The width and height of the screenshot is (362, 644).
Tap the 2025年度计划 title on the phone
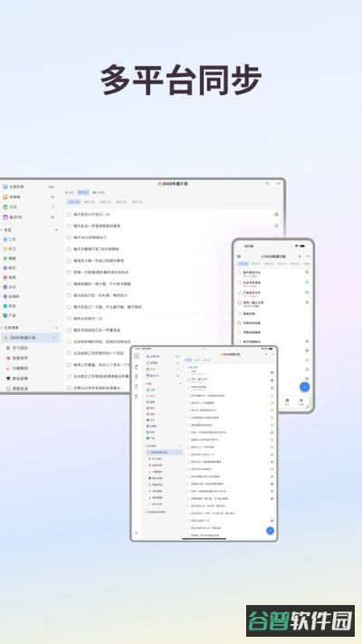point(273,256)
